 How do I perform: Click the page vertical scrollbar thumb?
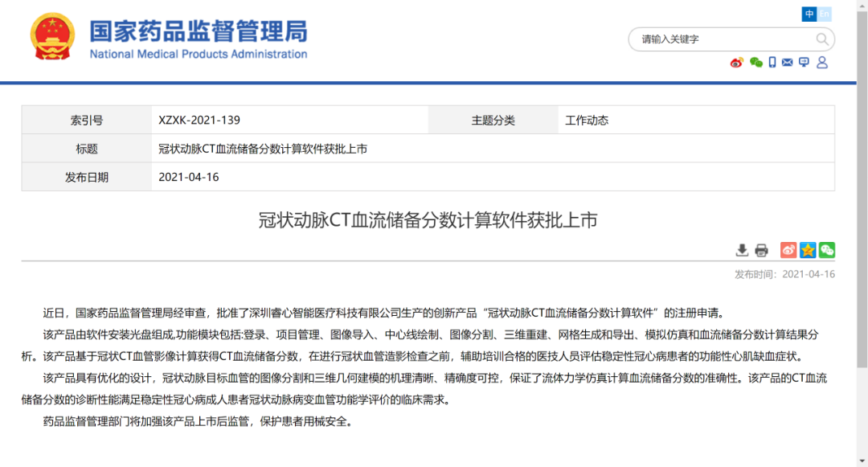862,188
